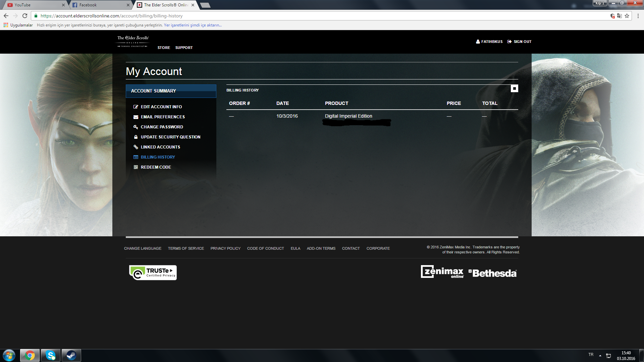The width and height of the screenshot is (644, 362).
Task: Click the Support menu item
Action: pos(183,47)
